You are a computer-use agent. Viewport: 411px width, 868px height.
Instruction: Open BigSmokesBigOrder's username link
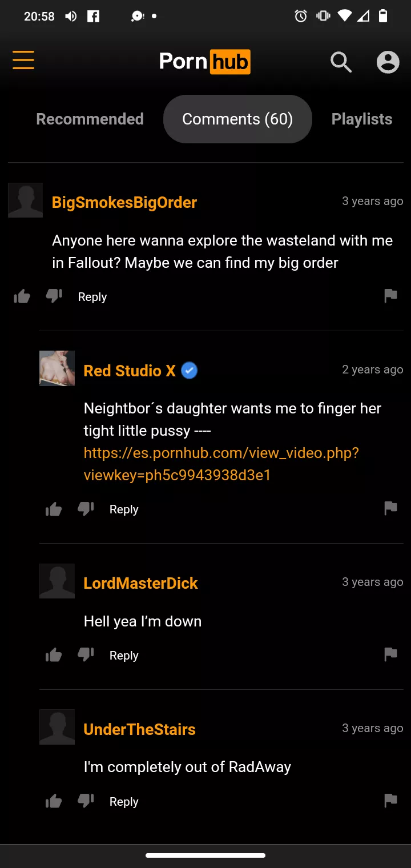click(124, 202)
